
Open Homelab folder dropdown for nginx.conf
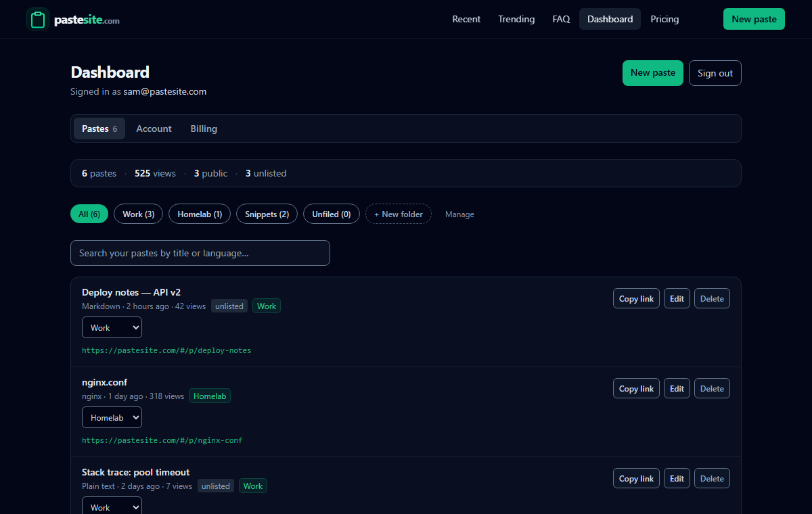point(112,417)
